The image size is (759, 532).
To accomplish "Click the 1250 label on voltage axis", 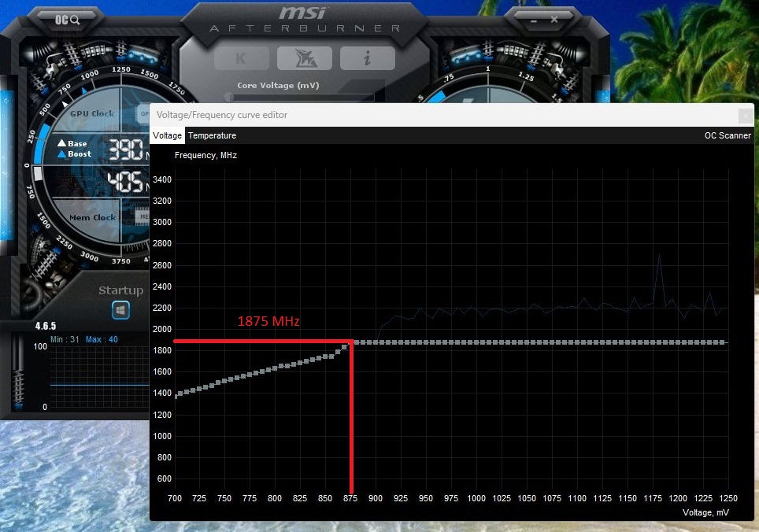I will pyautogui.click(x=728, y=499).
